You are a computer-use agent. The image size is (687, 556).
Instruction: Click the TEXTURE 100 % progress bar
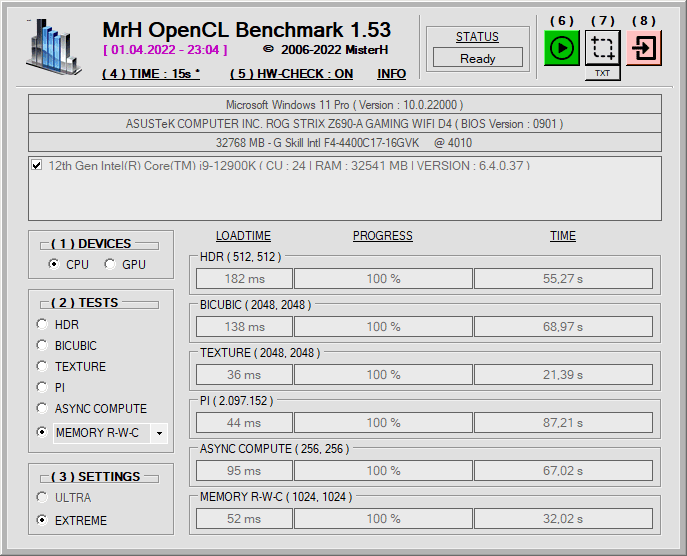click(383, 375)
